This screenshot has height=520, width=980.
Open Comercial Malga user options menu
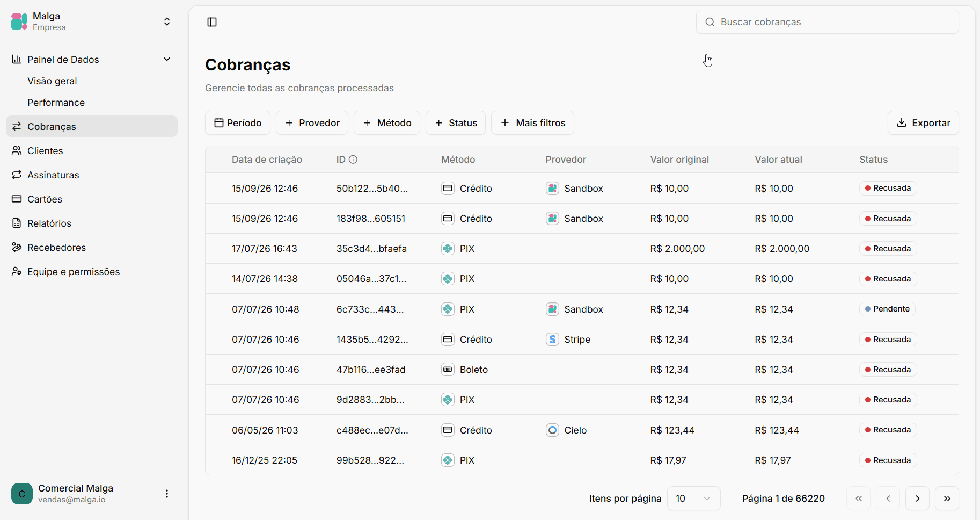click(x=167, y=494)
